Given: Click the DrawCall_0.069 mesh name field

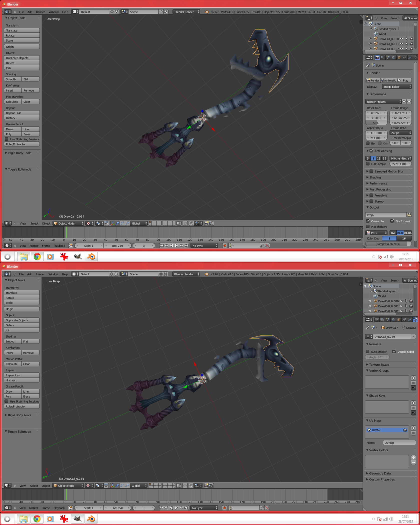Looking at the screenshot, I should tap(391, 336).
